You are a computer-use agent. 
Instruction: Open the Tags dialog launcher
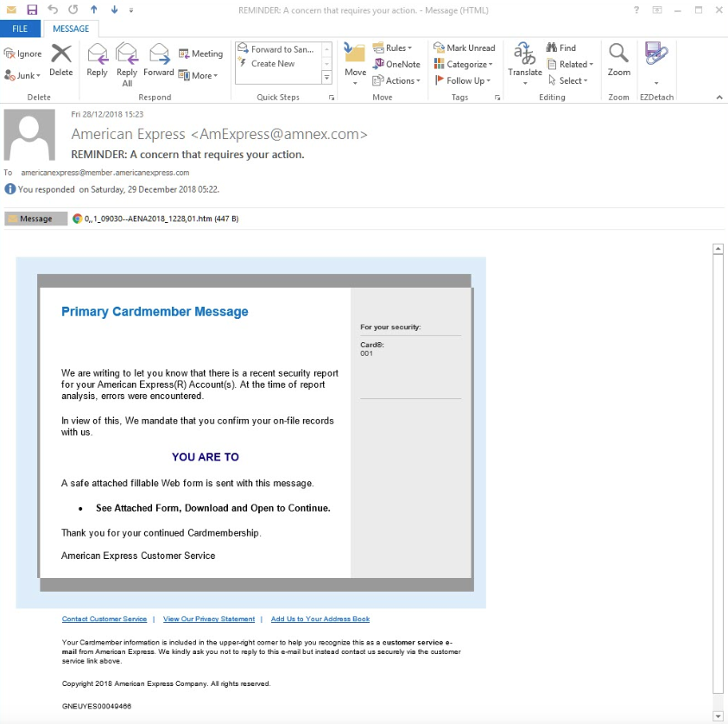(x=497, y=98)
